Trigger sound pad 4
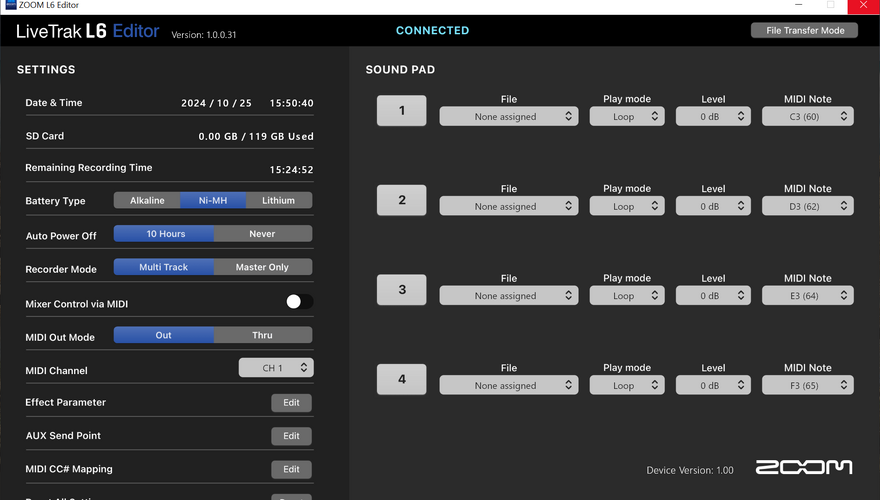 (401, 379)
